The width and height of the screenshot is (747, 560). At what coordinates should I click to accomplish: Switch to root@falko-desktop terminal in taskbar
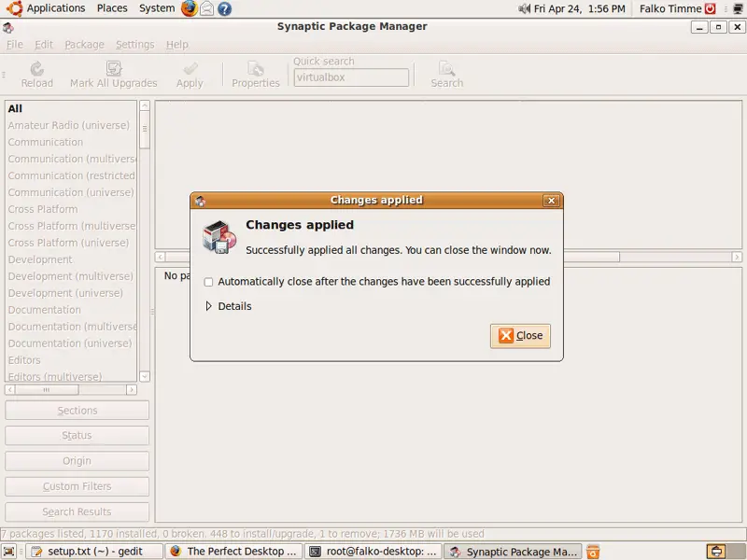[373, 552]
